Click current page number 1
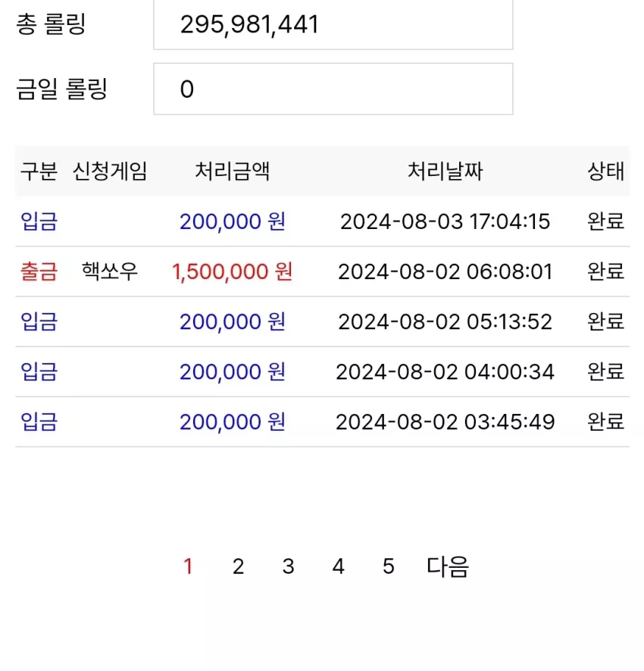644x671 pixels. point(188,566)
